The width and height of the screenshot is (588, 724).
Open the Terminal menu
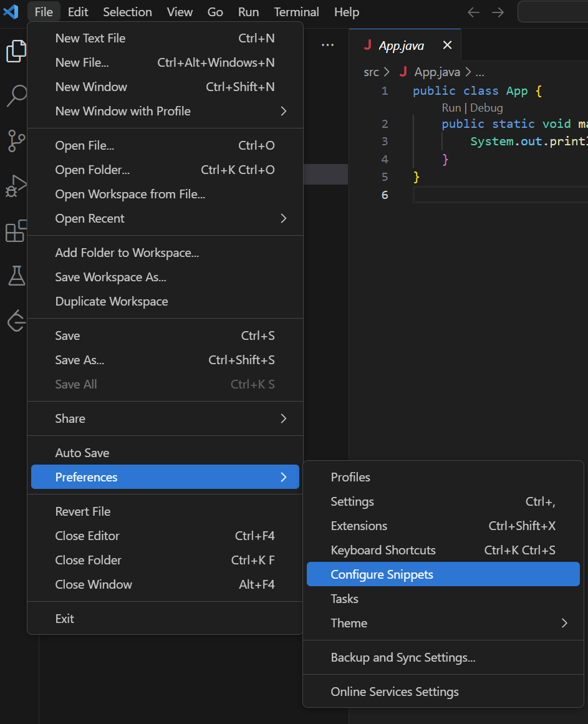(x=296, y=11)
